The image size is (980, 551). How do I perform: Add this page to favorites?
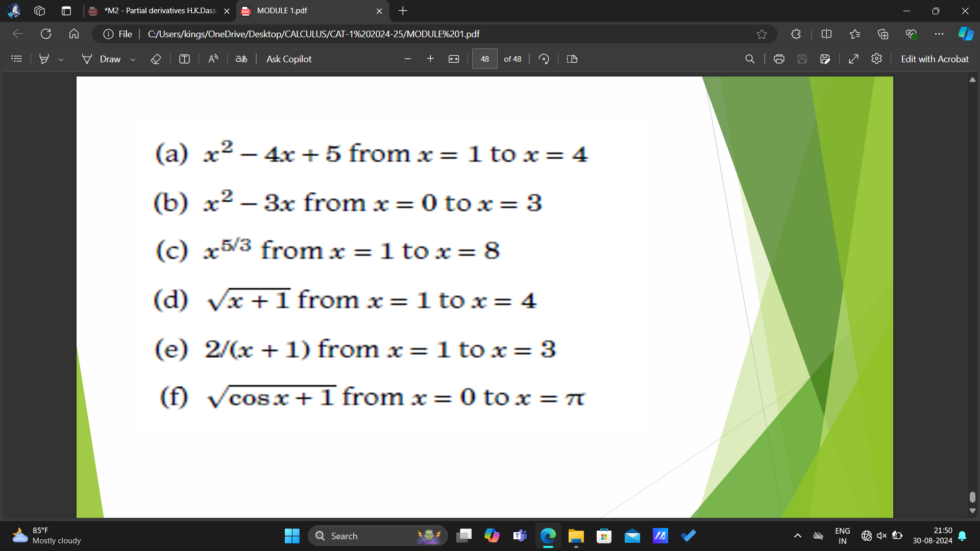(x=762, y=34)
